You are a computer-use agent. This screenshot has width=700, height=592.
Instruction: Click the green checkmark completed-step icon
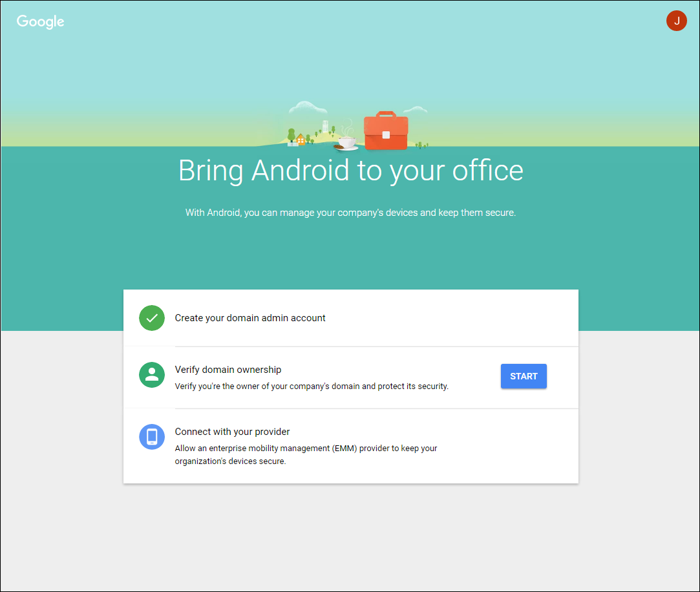pos(152,318)
